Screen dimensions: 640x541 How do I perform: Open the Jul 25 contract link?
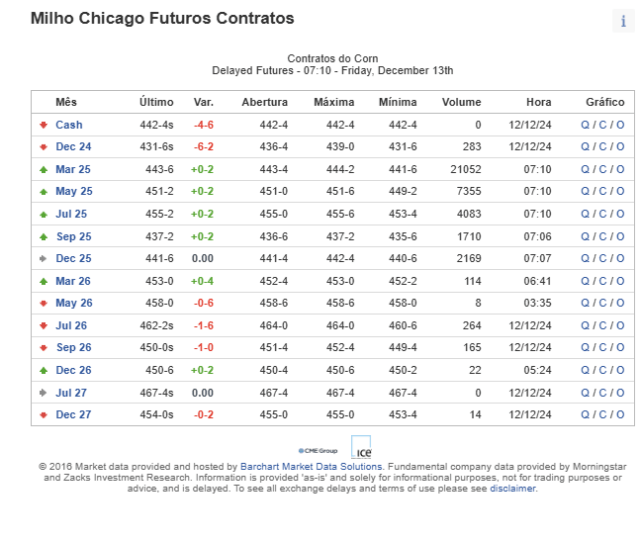coord(71,214)
